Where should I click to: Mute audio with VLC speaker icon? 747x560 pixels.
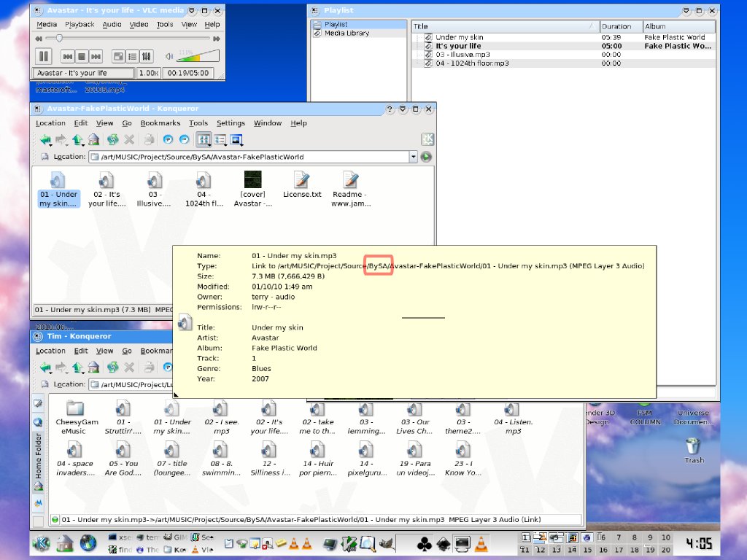click(x=169, y=57)
